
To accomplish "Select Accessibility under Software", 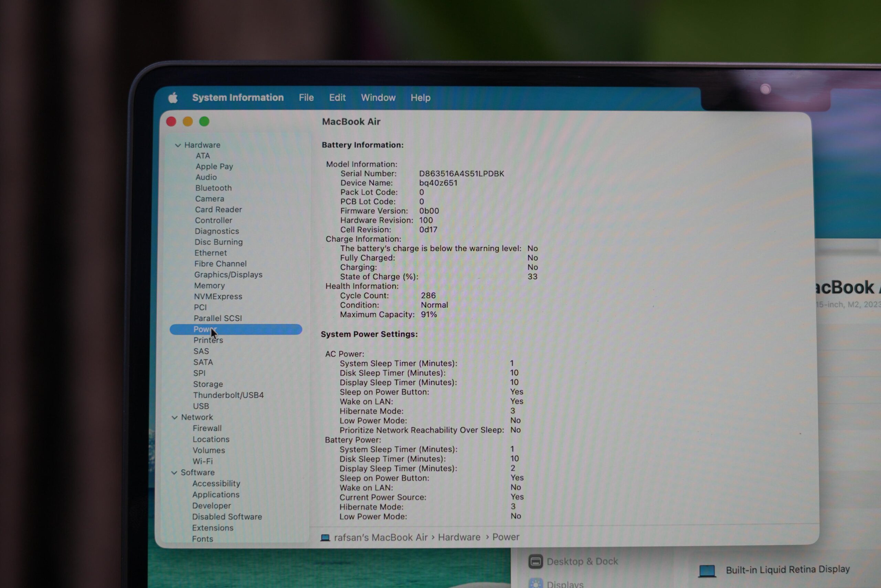I will 216,484.
